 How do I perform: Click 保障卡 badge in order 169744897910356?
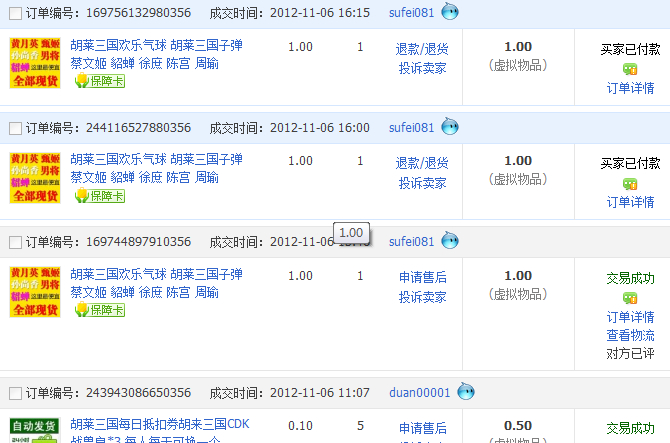100,310
